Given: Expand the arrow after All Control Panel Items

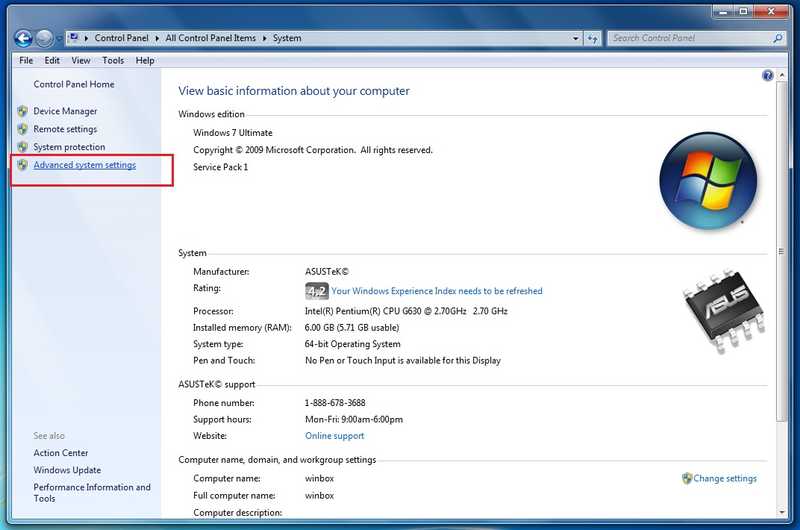Looking at the screenshot, I should pos(265,38).
